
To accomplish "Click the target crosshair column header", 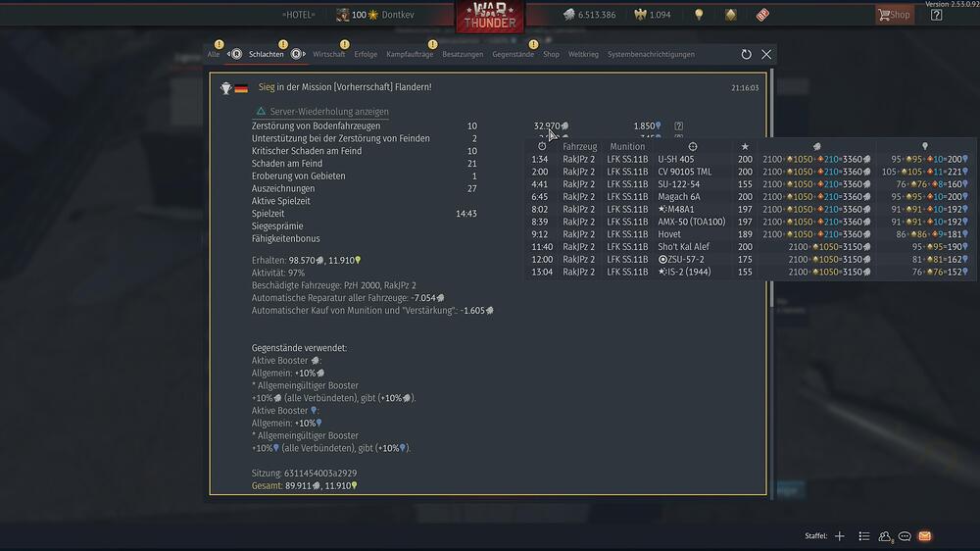I will click(x=693, y=146).
